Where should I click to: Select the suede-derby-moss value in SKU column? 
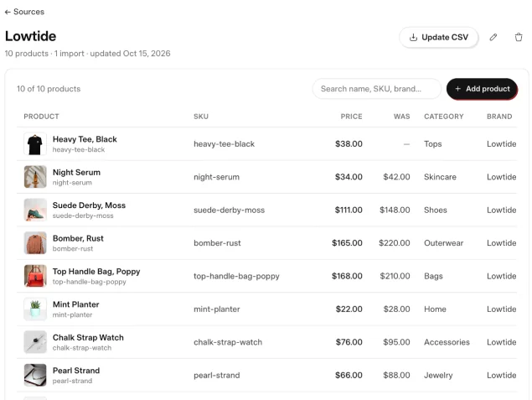[229, 210]
